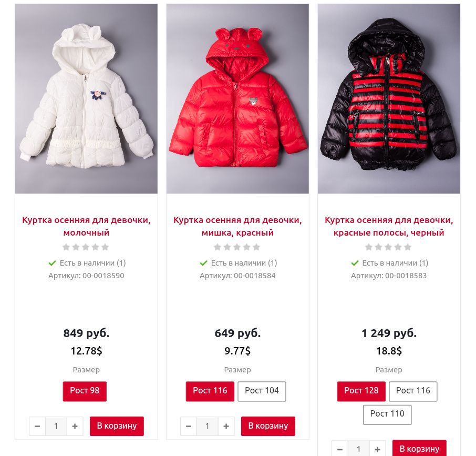The height and width of the screenshot is (456, 476).
Task: Add the 649 руб. red jacket to cart
Action: [x=268, y=426]
